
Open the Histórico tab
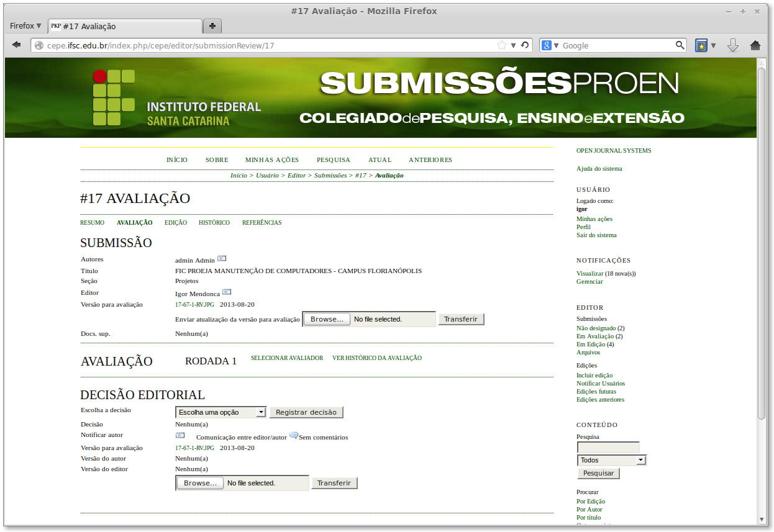(214, 223)
